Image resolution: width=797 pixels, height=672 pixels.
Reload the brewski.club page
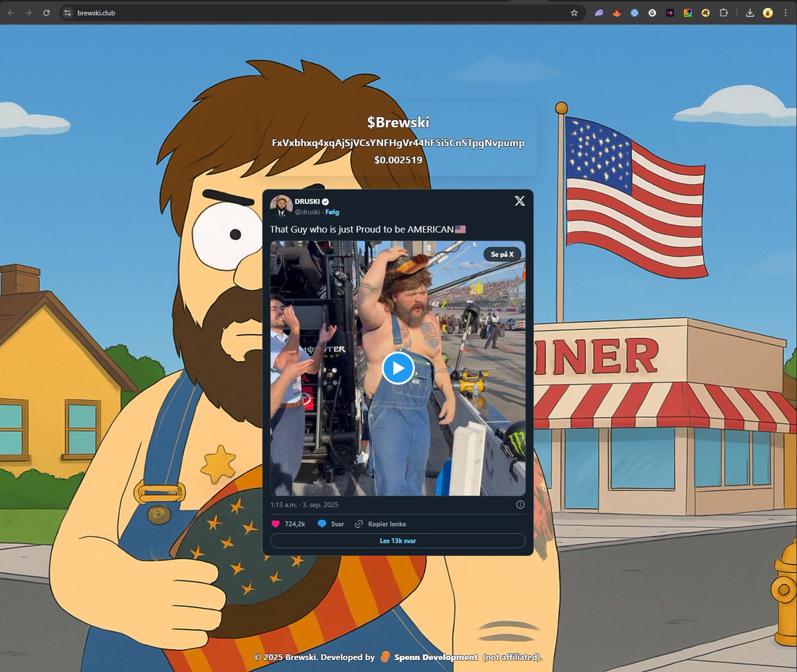[x=46, y=13]
